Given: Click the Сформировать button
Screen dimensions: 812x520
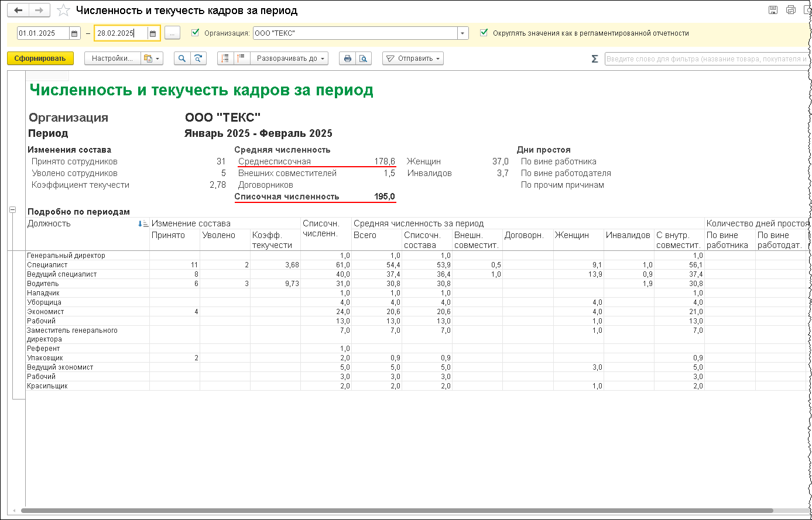Looking at the screenshot, I should [x=40, y=58].
